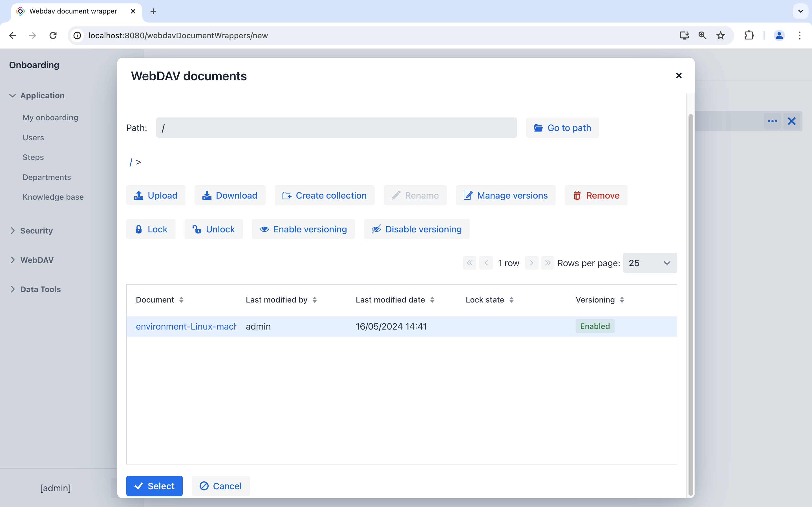The height and width of the screenshot is (507, 812).
Task: Lock the selected document
Action: click(151, 229)
